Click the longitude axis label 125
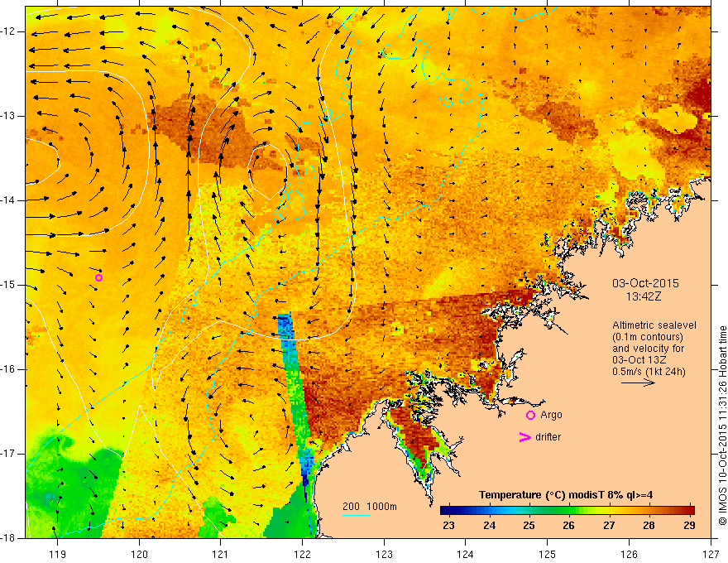The height and width of the screenshot is (563, 728). coord(547,554)
